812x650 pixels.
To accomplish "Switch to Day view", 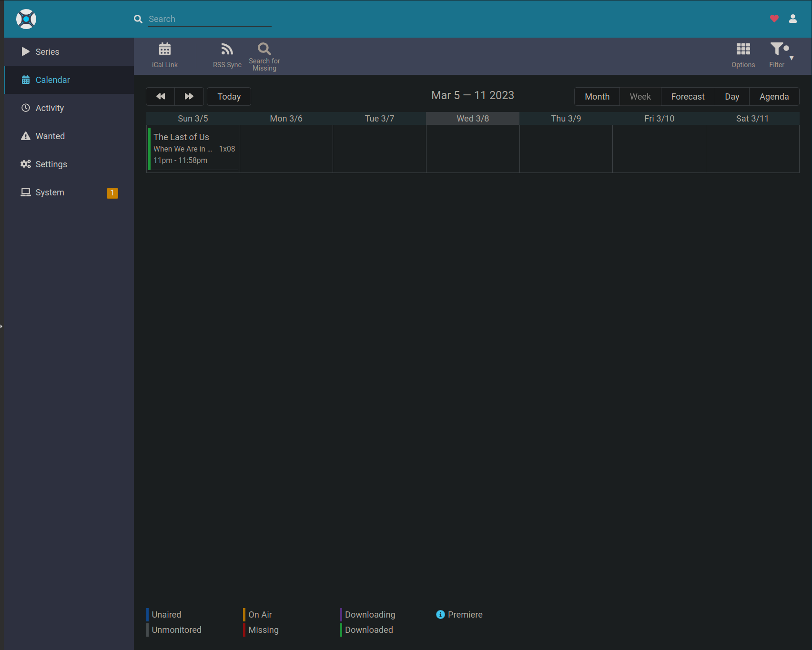I will [x=732, y=96].
